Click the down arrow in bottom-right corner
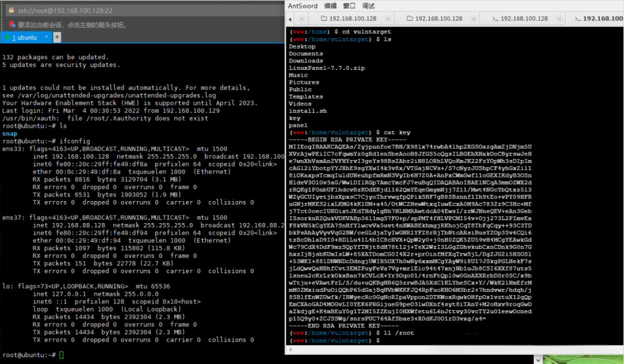This screenshot has height=364, width=624. pos(538,359)
